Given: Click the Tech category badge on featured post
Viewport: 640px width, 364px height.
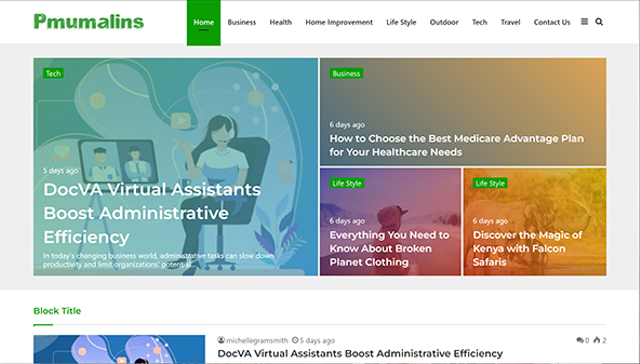Looking at the screenshot, I should pos(53,73).
